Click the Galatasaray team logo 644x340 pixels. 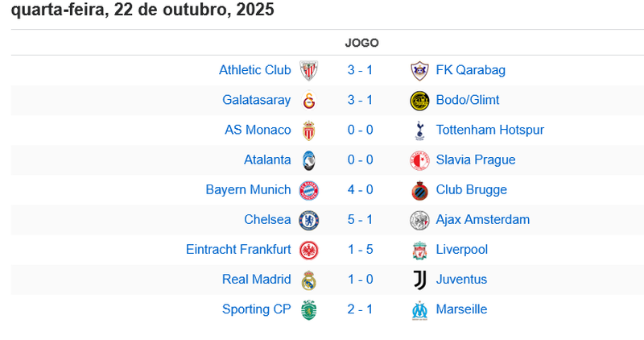pyautogui.click(x=308, y=101)
